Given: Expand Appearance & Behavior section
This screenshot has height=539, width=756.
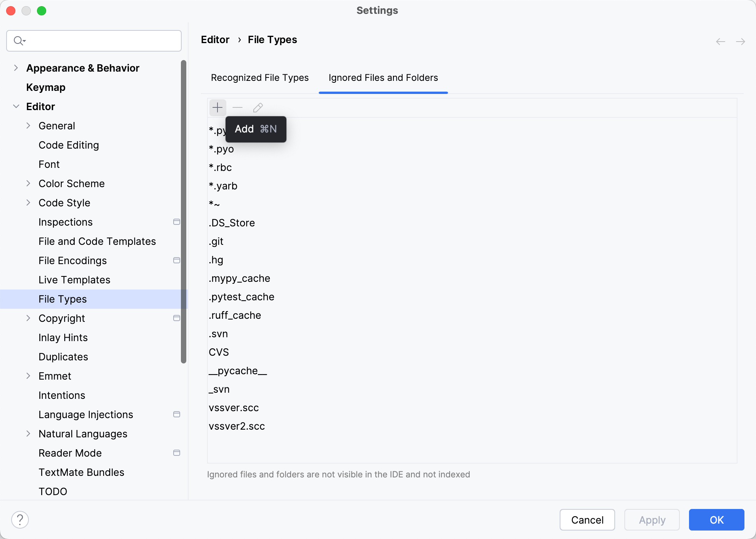Looking at the screenshot, I should (16, 68).
